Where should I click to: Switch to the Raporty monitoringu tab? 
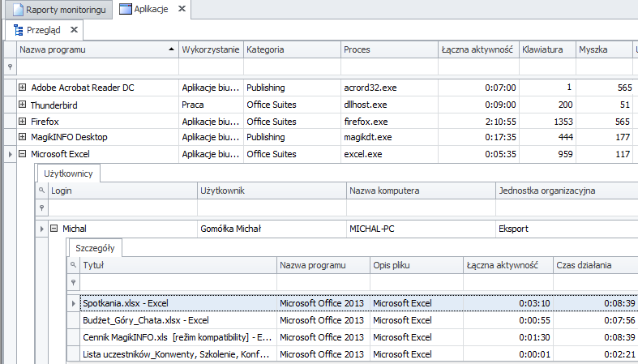click(x=58, y=10)
